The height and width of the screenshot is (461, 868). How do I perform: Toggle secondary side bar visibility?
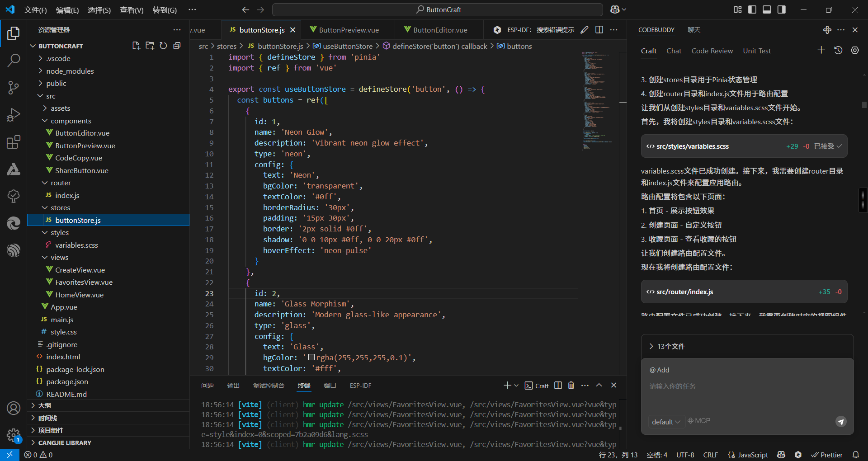(781, 9)
